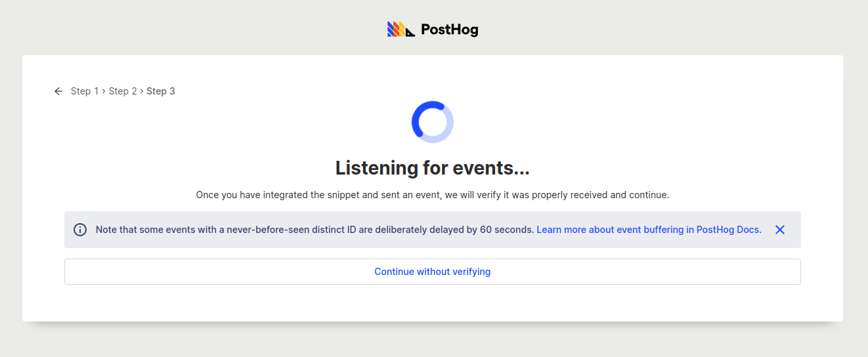The width and height of the screenshot is (868, 357).
Task: Go back using the left arrow icon
Action: pyautogui.click(x=58, y=91)
